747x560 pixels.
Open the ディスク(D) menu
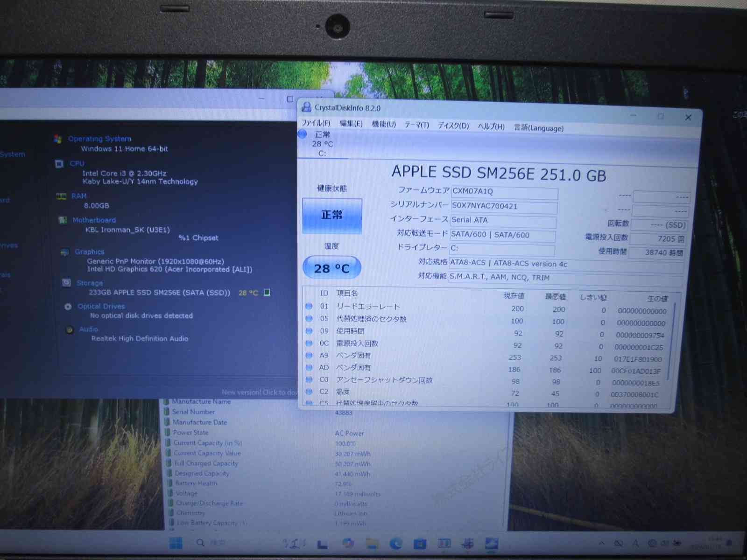click(453, 126)
